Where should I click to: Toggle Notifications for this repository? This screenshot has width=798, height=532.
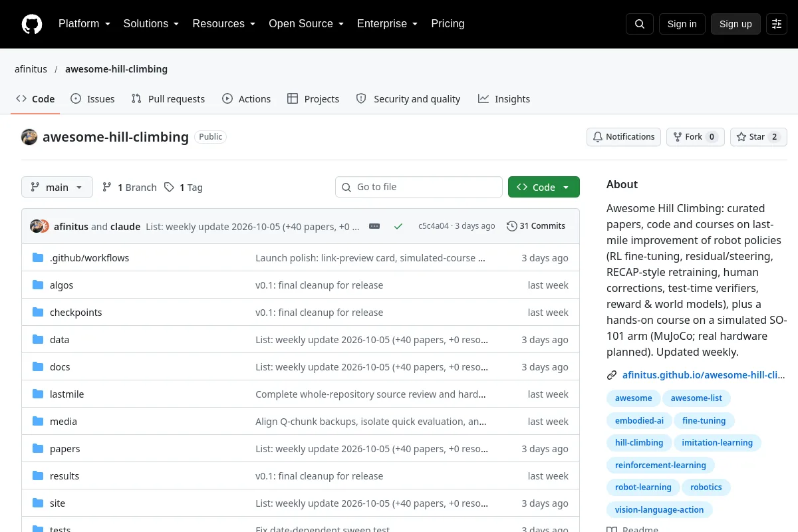point(624,137)
